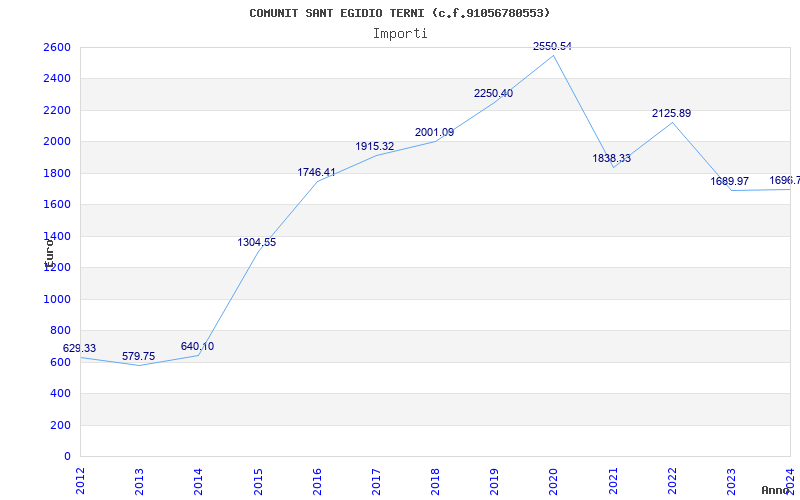The width and height of the screenshot is (800, 500).
Task: Click the Anno x-axis title
Action: point(774,490)
